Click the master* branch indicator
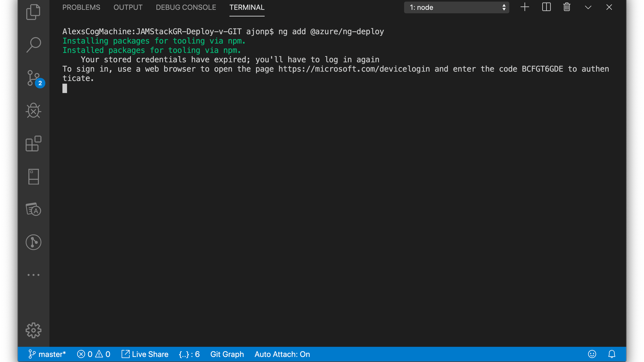Screen dimensions: 644x362 click(47, 354)
